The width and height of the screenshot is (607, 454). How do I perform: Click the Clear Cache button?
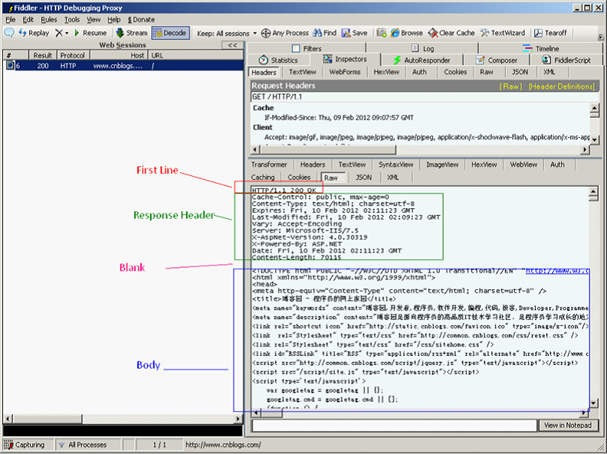coord(451,33)
